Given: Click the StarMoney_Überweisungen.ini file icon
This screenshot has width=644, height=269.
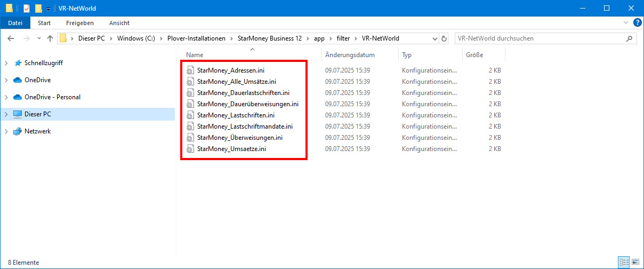Looking at the screenshot, I should pos(190,138).
